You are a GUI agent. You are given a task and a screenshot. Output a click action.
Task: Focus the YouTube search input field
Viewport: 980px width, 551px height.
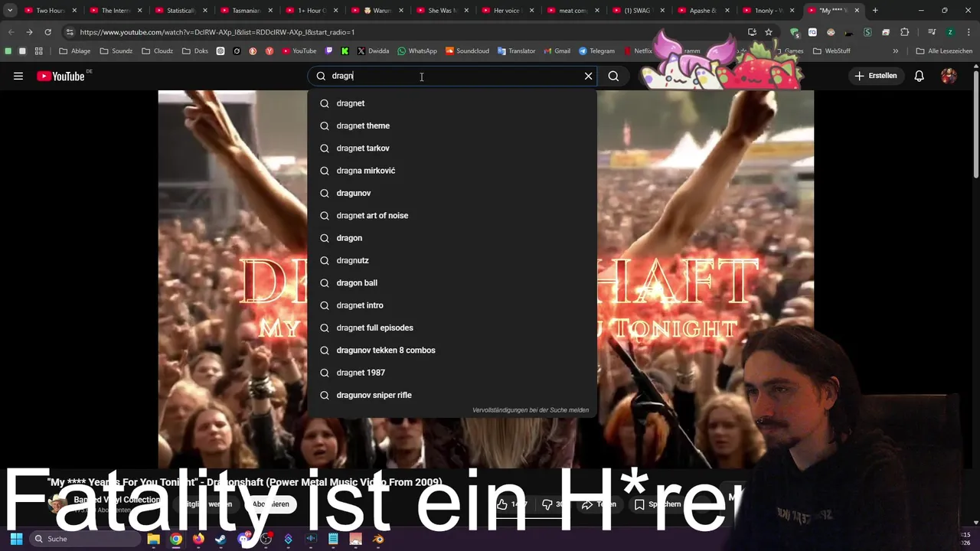(x=452, y=76)
